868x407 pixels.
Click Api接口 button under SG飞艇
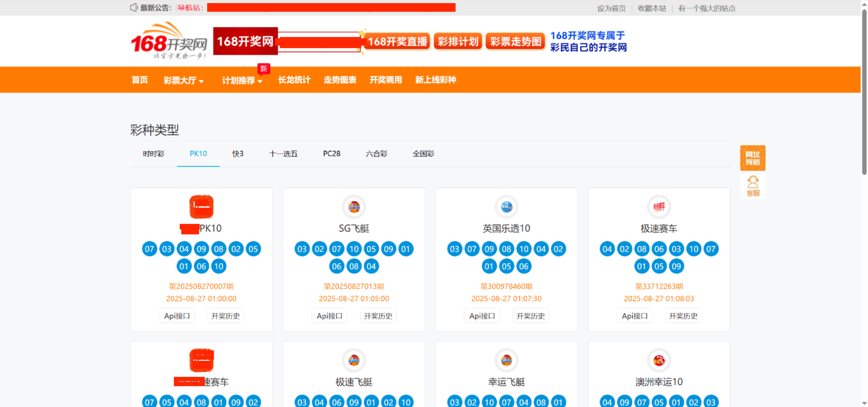[x=329, y=316]
